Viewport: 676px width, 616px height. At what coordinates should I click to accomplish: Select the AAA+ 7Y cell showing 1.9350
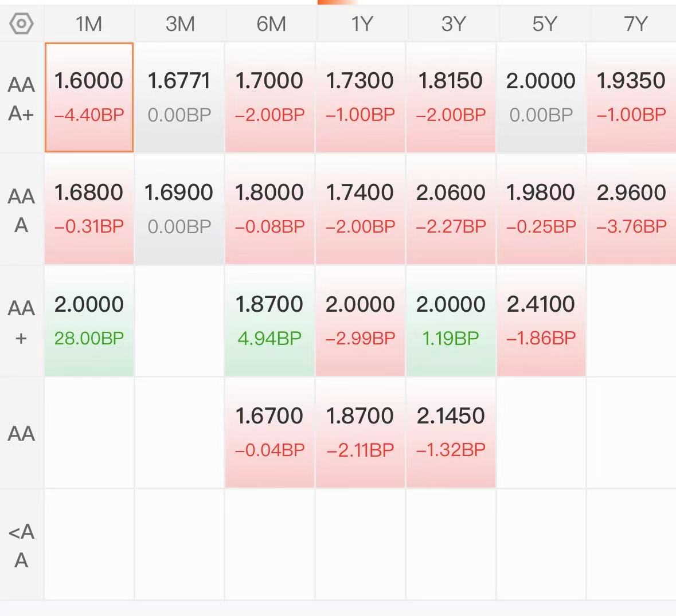pos(632,97)
